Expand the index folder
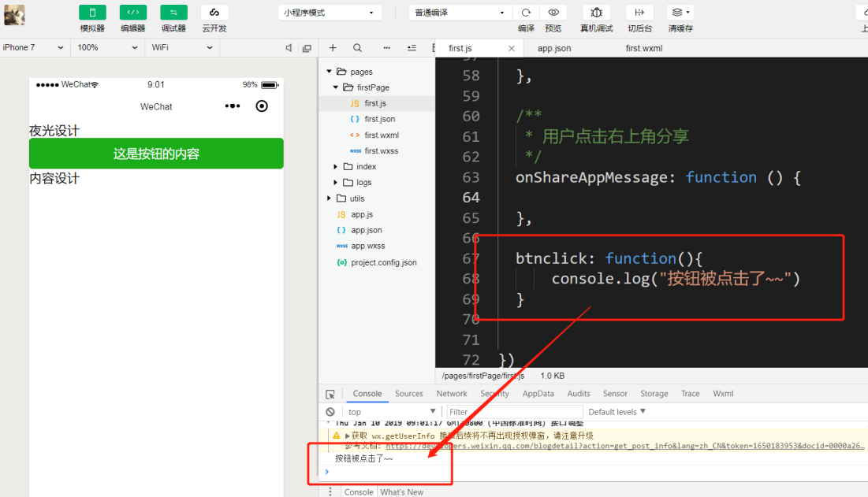 (x=336, y=166)
